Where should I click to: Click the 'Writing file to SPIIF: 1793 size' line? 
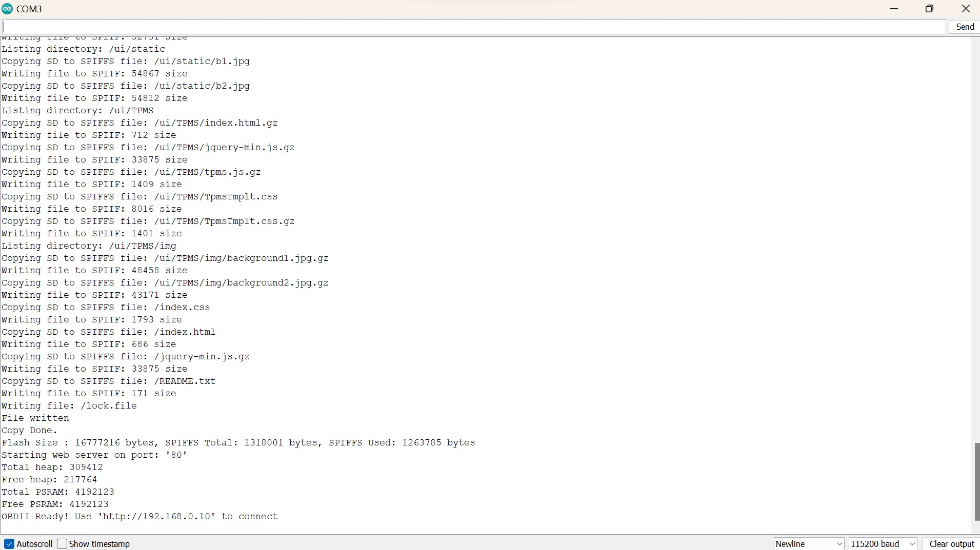click(92, 320)
